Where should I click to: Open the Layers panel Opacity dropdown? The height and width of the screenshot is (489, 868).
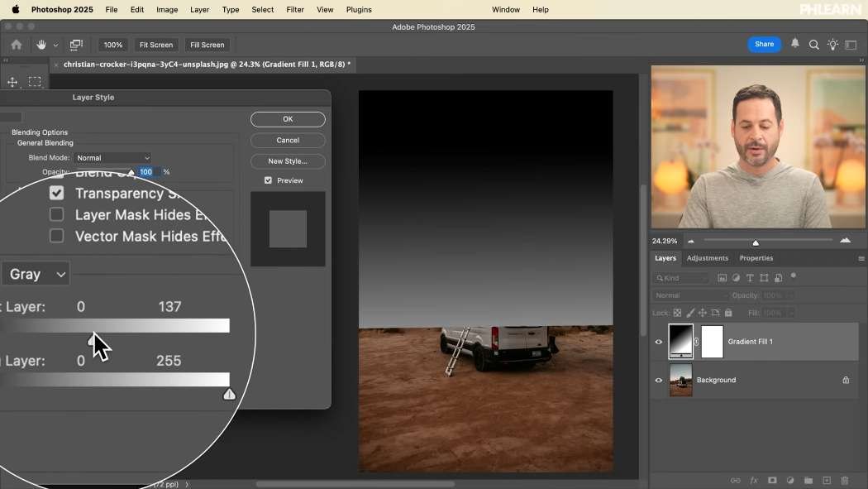pyautogui.click(x=791, y=295)
